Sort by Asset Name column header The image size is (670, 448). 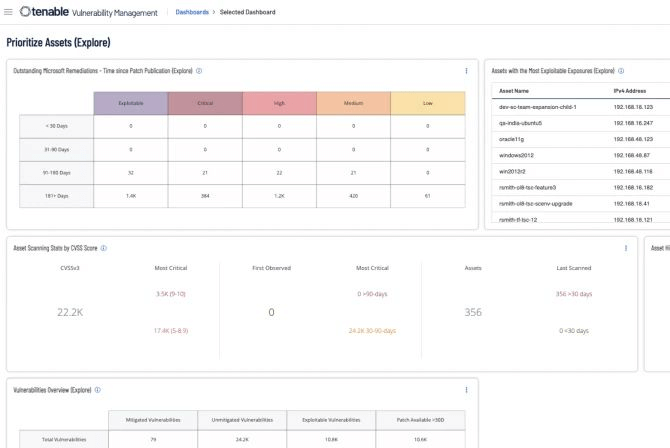514,91
